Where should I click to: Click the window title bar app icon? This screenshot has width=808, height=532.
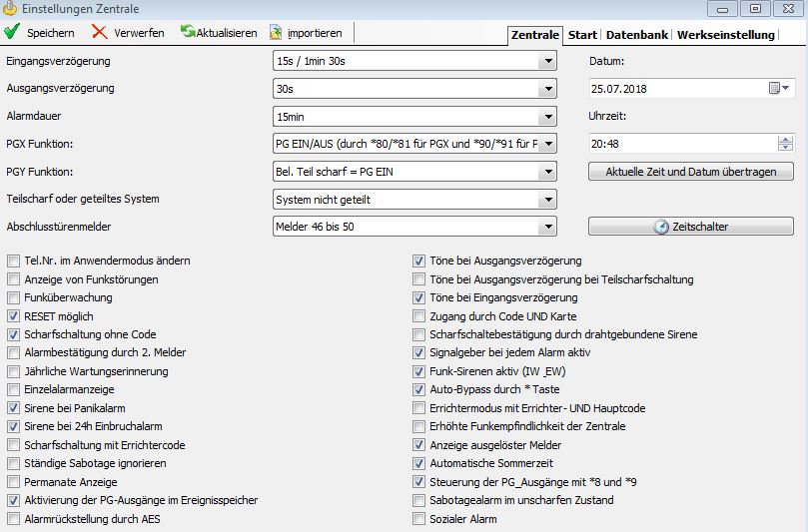click(x=11, y=8)
